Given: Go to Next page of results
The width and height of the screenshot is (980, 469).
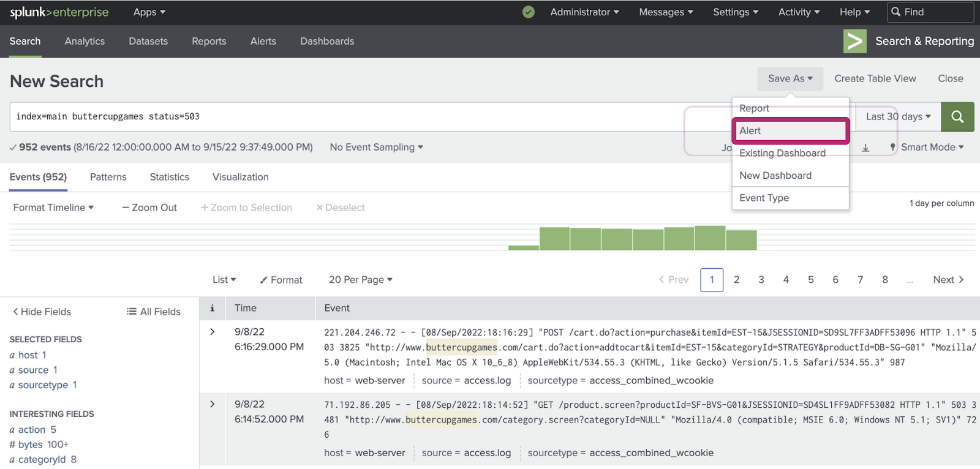Looking at the screenshot, I should [948, 280].
